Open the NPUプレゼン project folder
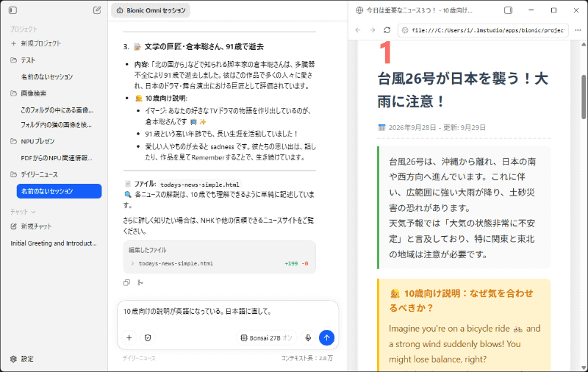Viewport: 588px width, 372px height. 37,141
